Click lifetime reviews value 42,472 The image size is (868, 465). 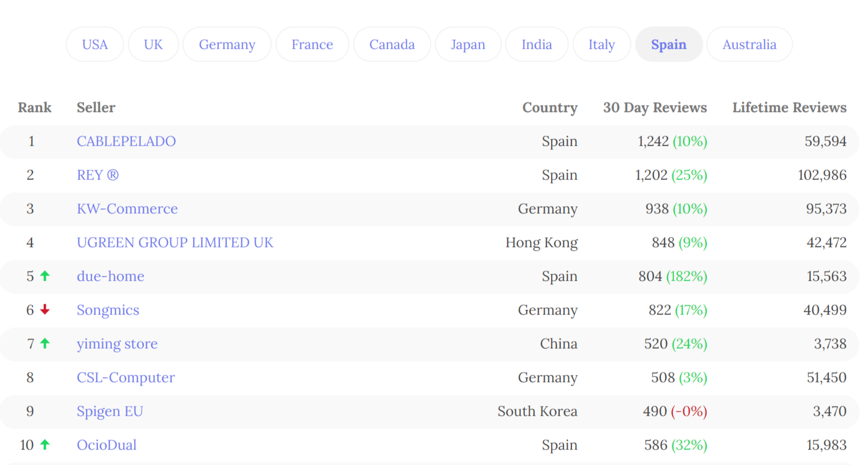[x=827, y=243]
